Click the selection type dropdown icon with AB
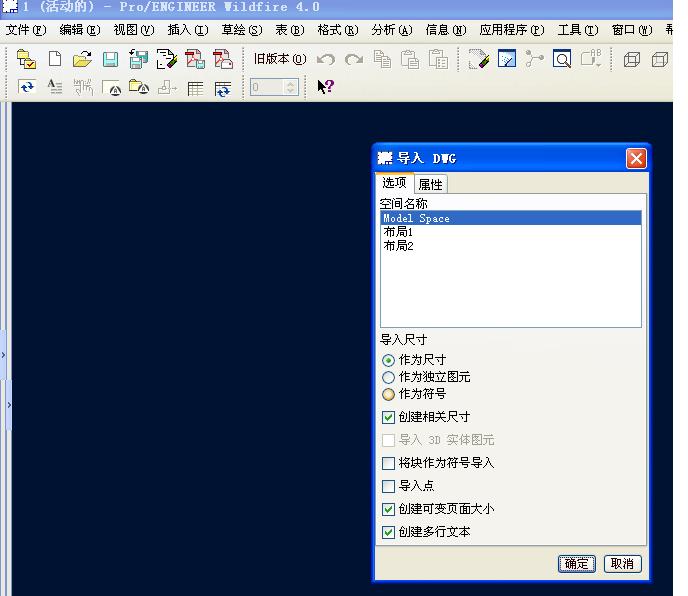Image resolution: width=688 pixels, height=596 pixels. [591, 58]
